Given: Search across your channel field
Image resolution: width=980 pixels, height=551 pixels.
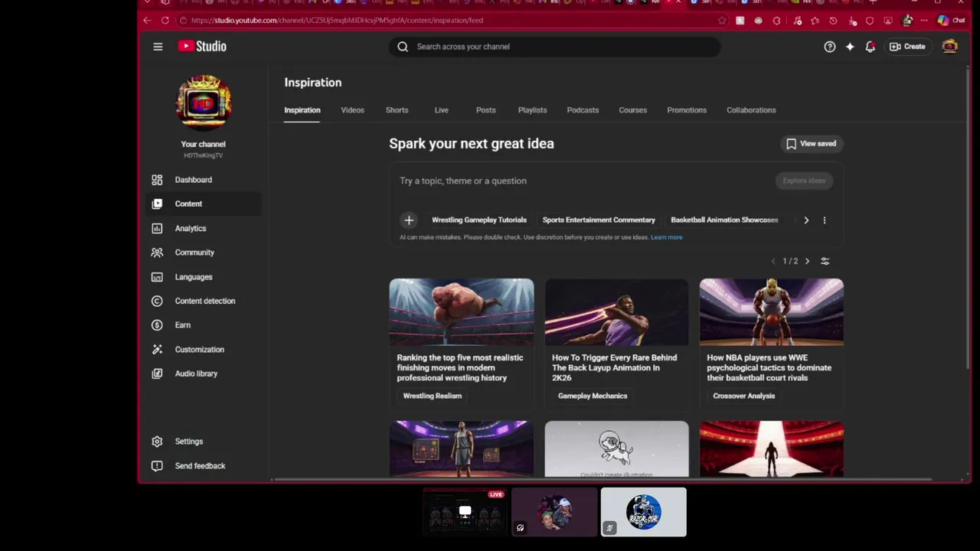Looking at the screenshot, I should pyautogui.click(x=555, y=47).
